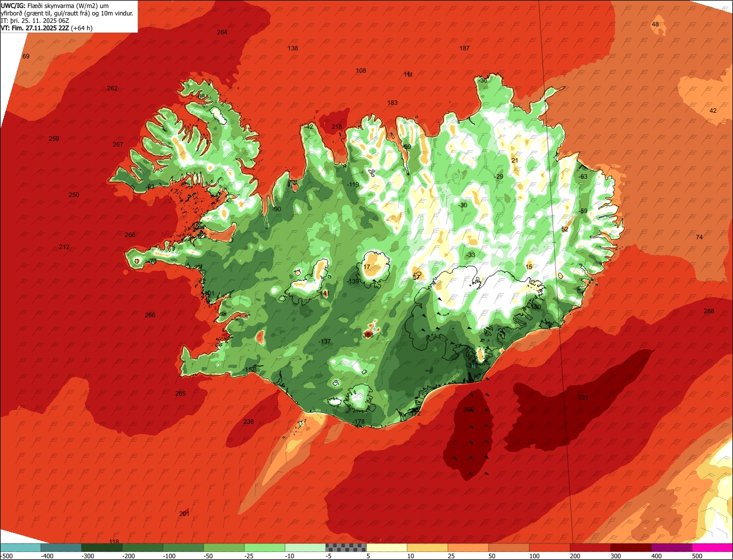Click the land value -90
Screen dimensions: 733x560
click(277, 209)
